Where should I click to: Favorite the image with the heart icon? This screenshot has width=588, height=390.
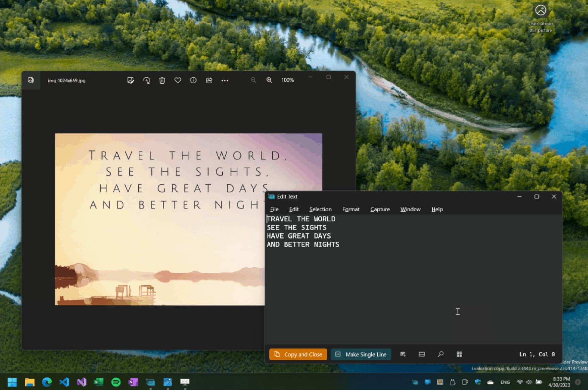point(178,80)
